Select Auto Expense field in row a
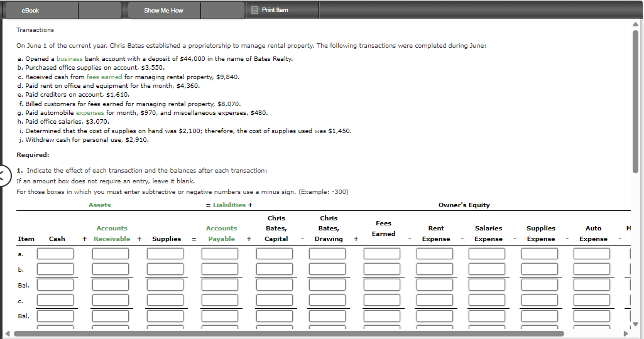644x339 pixels. point(592,254)
